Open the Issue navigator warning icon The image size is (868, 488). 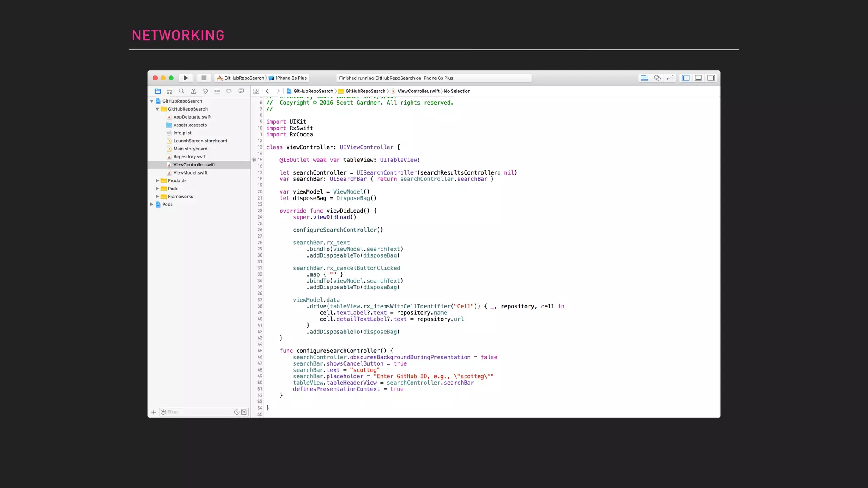point(193,91)
